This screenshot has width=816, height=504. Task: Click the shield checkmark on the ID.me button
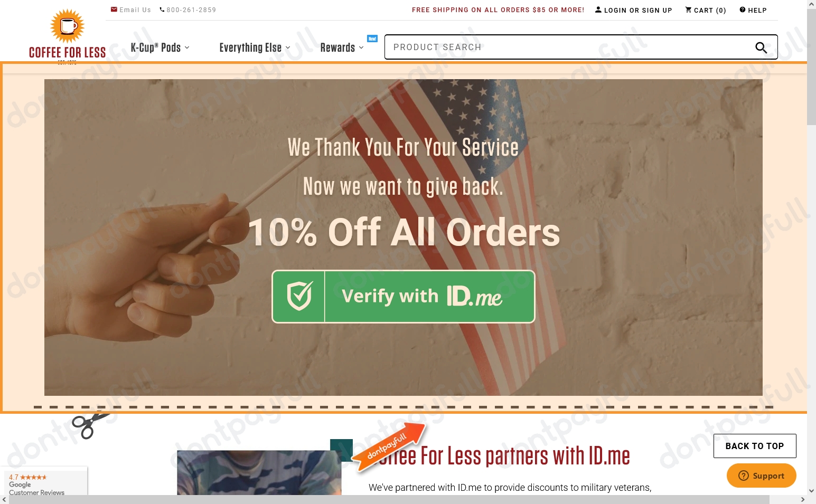tap(299, 296)
